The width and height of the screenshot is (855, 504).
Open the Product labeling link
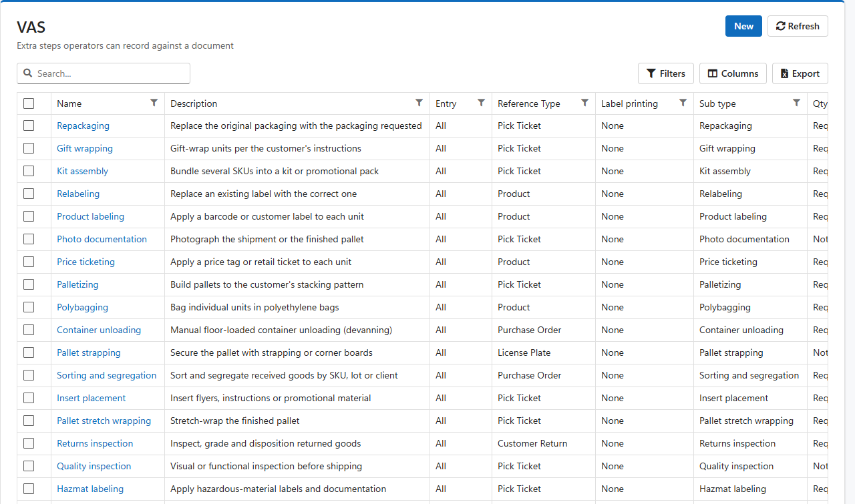click(x=90, y=216)
